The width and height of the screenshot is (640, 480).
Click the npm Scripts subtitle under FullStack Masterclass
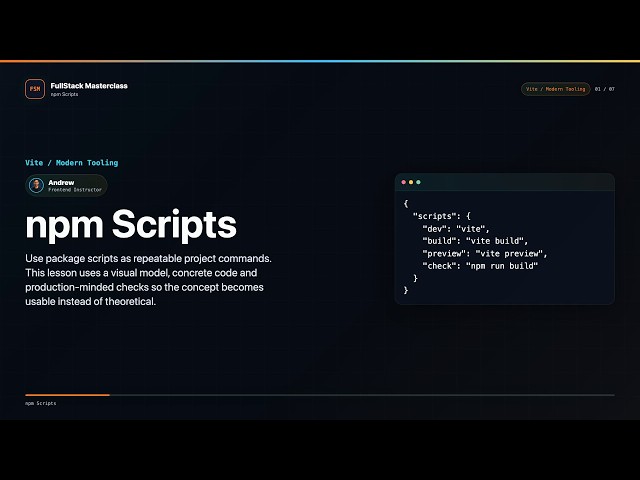pyautogui.click(x=64, y=94)
